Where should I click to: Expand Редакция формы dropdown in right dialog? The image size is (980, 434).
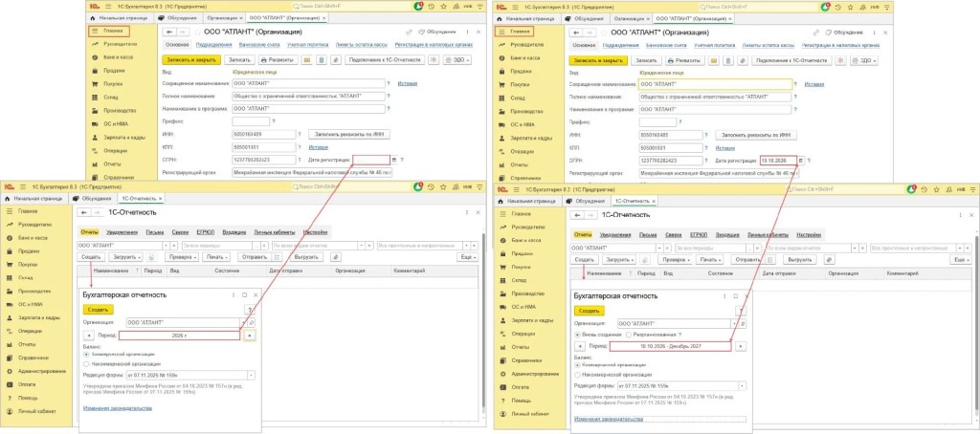(x=743, y=386)
